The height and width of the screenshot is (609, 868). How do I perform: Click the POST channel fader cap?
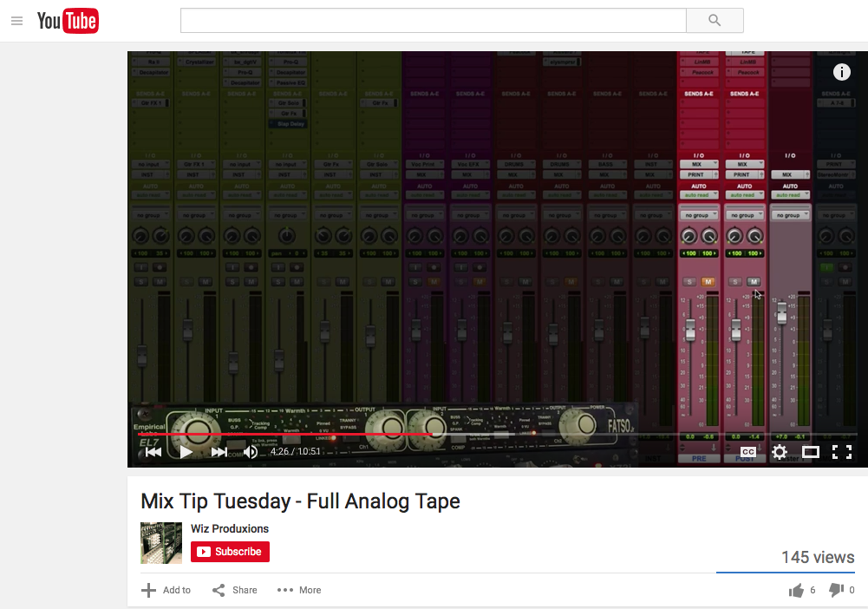(735, 330)
